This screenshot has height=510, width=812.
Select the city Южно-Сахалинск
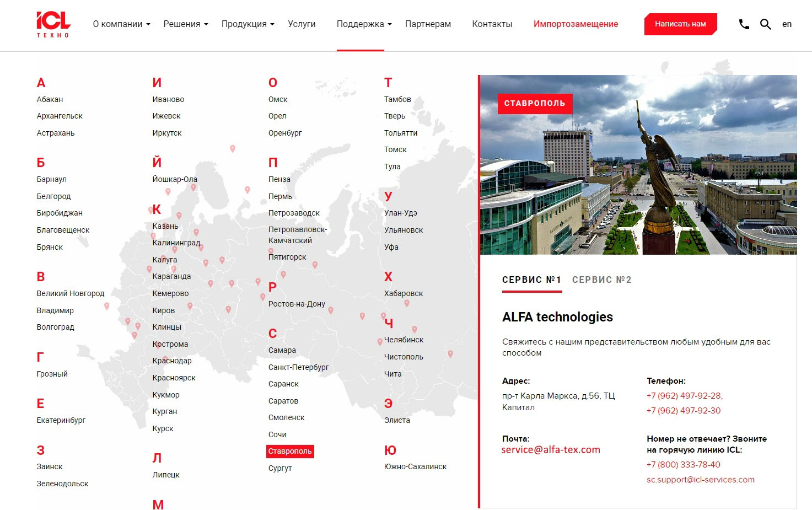click(x=415, y=467)
